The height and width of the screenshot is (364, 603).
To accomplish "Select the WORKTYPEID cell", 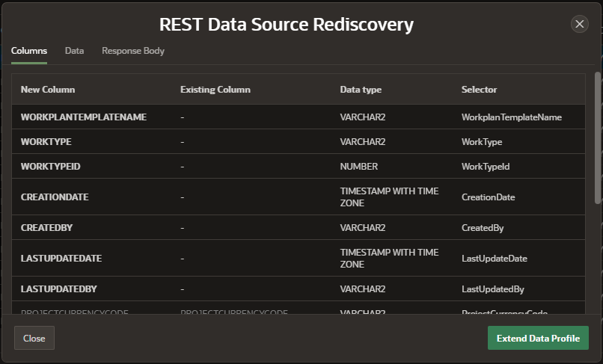I will (x=50, y=166).
